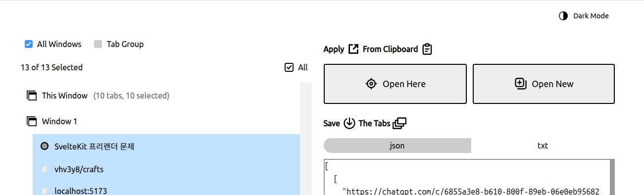
Task: Click the Window 1 window icon
Action: tap(32, 121)
